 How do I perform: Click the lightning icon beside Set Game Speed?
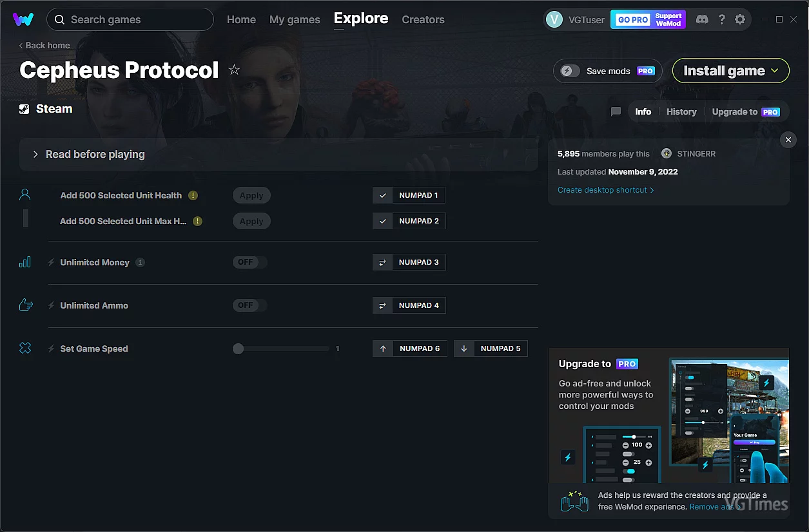pyautogui.click(x=52, y=348)
